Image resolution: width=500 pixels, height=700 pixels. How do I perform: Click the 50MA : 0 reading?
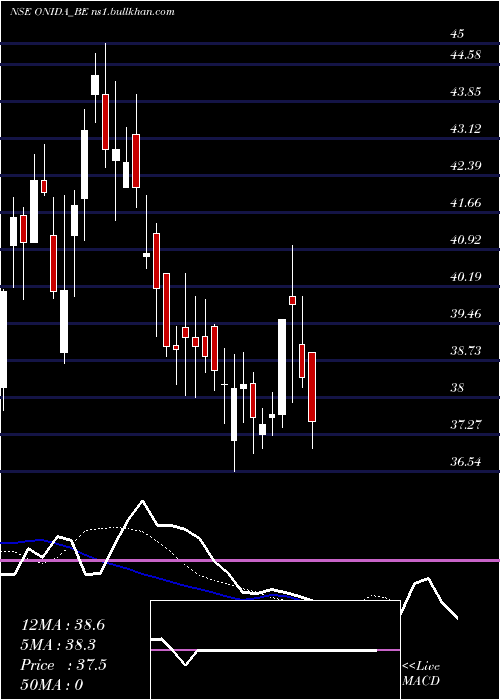[x=52, y=685]
